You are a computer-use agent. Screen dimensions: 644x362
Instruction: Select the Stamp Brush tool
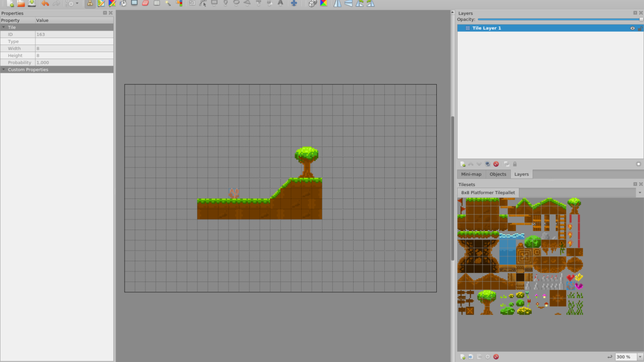[x=90, y=3]
